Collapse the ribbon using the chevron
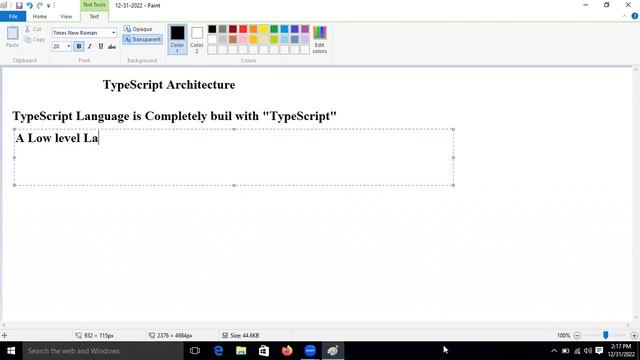The width and height of the screenshot is (640, 360). 624,16
